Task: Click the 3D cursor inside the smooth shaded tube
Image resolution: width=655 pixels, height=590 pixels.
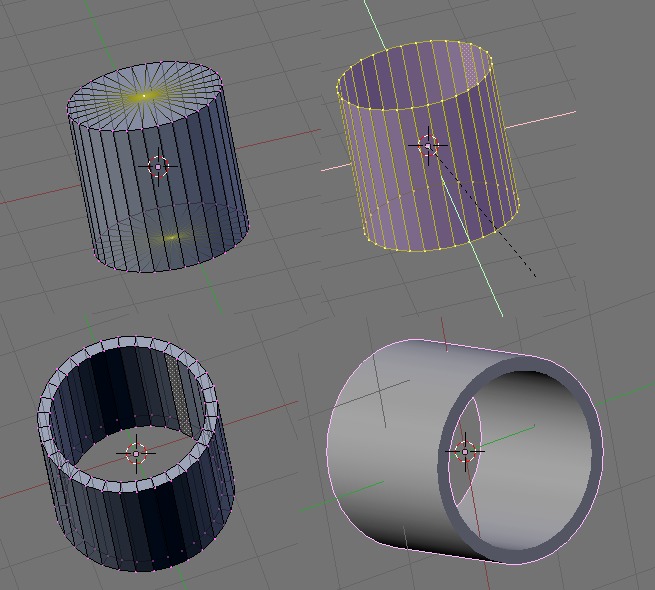Action: [x=465, y=452]
